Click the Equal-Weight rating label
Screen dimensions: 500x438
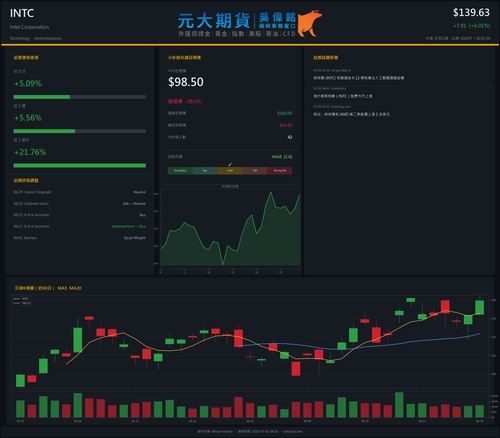pyautogui.click(x=135, y=238)
